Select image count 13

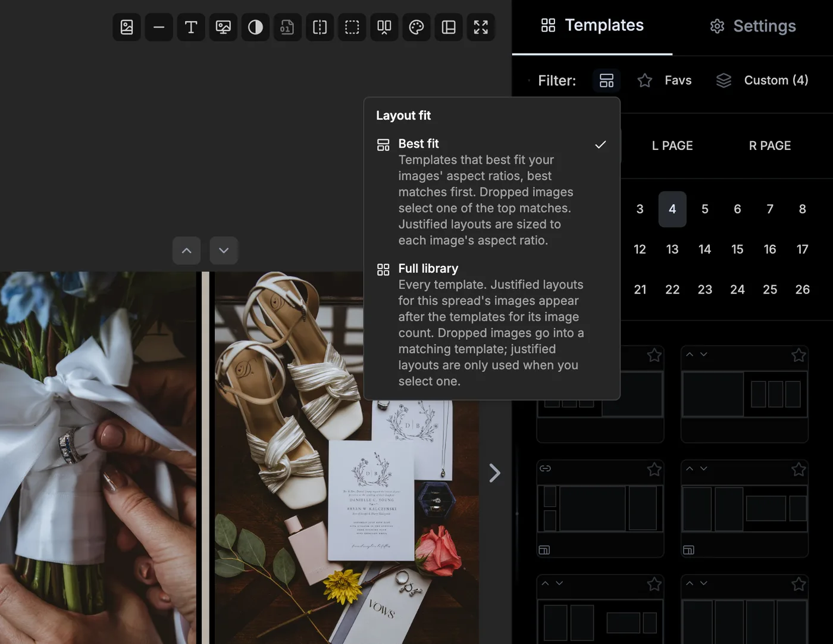point(672,249)
